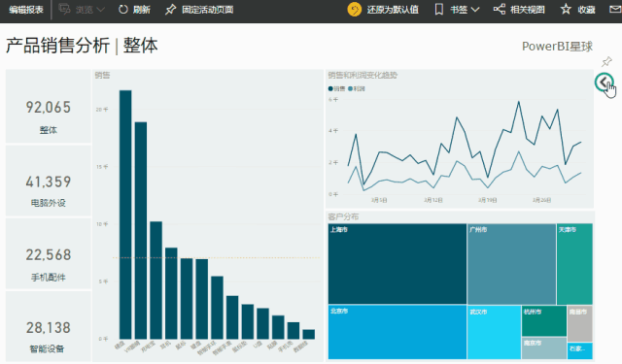
Task: Click the 3月19日 axis label
Action: coord(488,200)
